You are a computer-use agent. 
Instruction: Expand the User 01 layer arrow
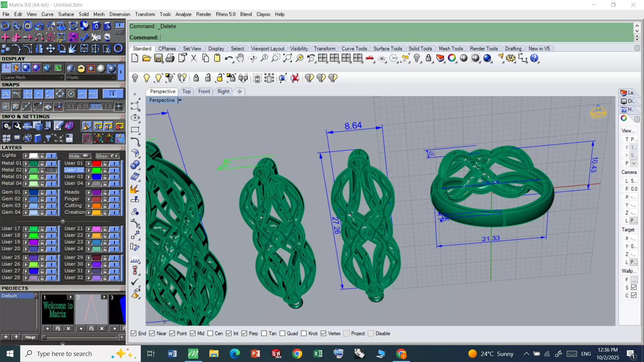(89, 164)
